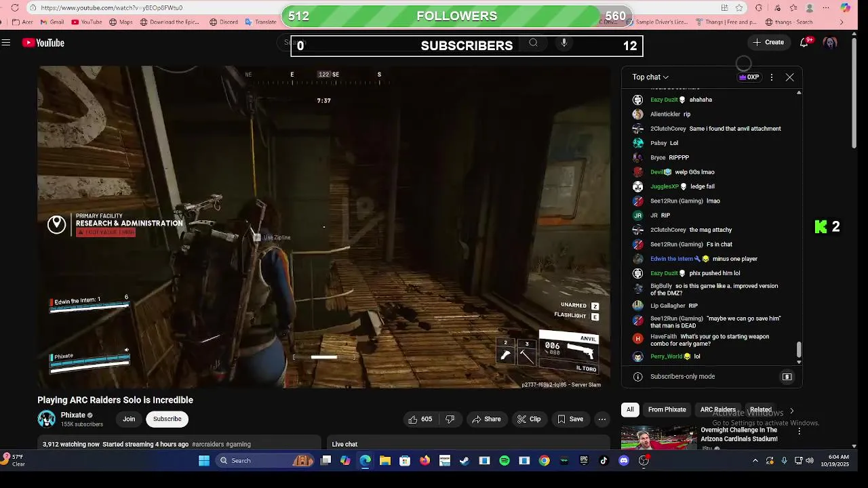Click the #gaming hashtag
This screenshot has width=868, height=488.
click(x=238, y=445)
